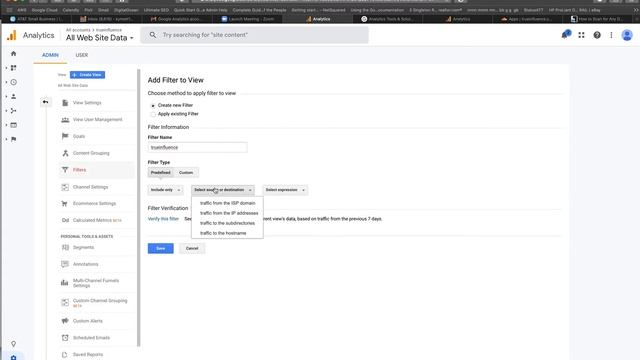Click the Save button

pos(160,248)
